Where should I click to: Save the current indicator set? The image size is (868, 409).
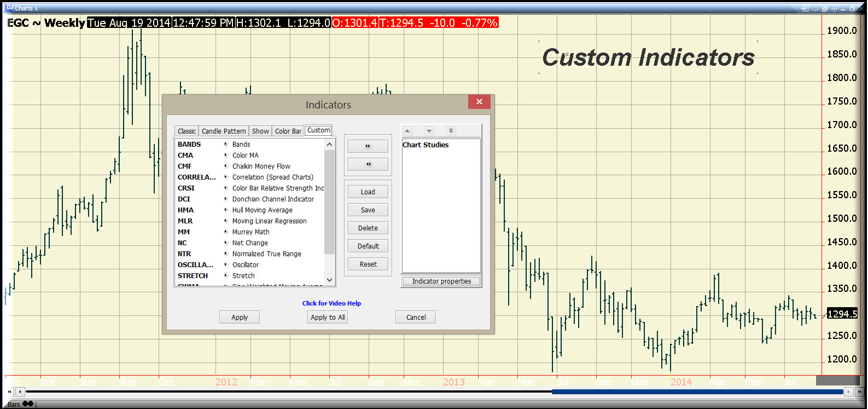tap(368, 210)
